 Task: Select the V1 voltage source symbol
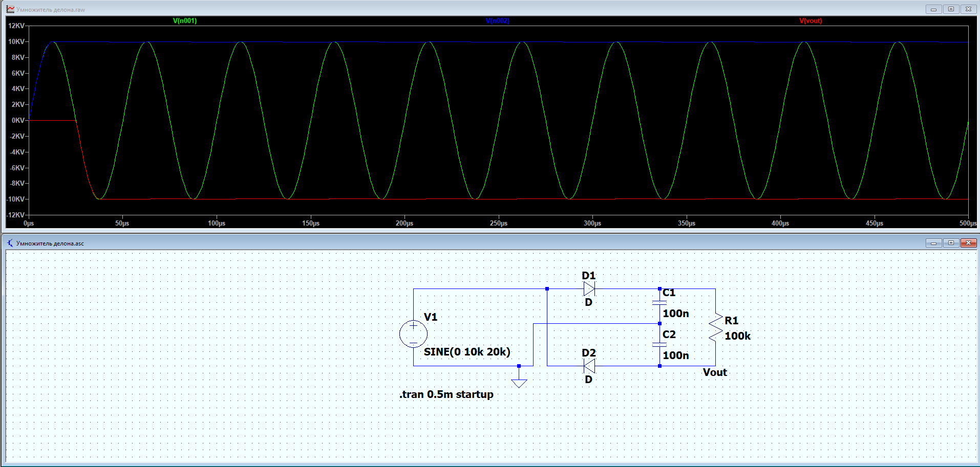[413, 334]
